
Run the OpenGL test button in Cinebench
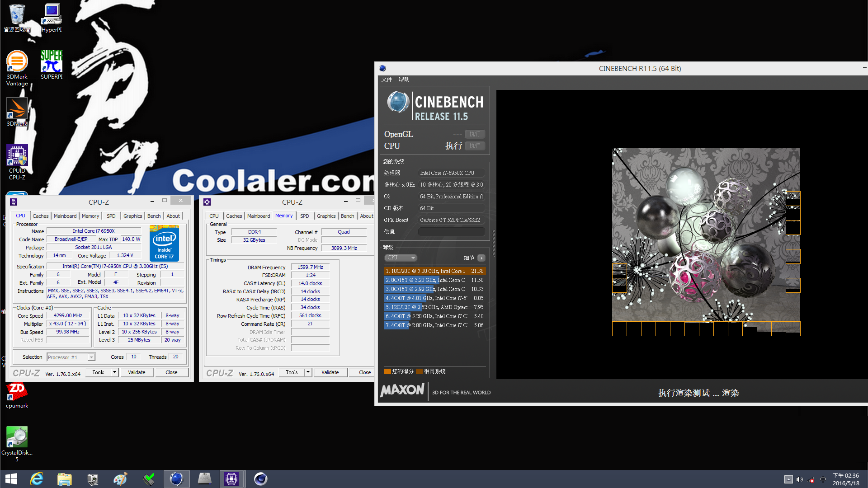point(475,134)
